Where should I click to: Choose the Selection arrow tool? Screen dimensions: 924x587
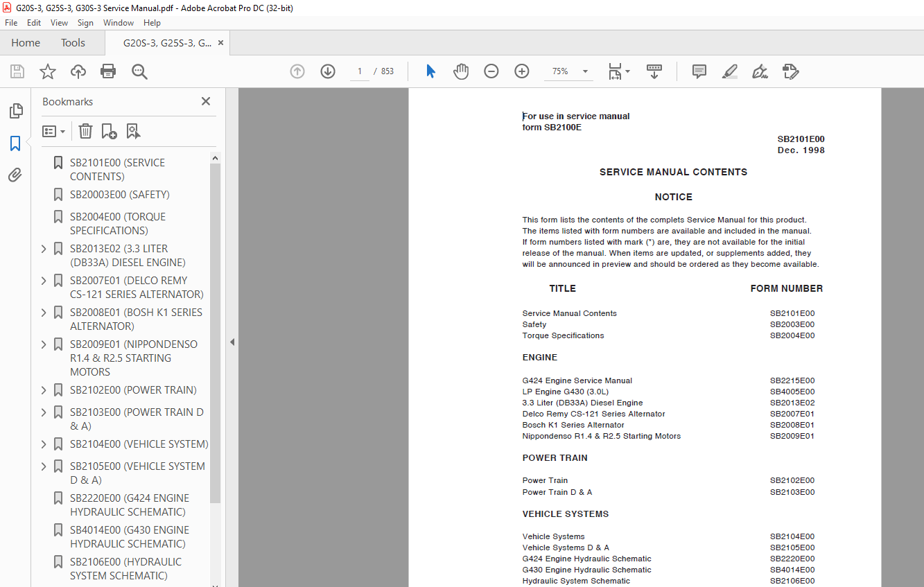[430, 71]
